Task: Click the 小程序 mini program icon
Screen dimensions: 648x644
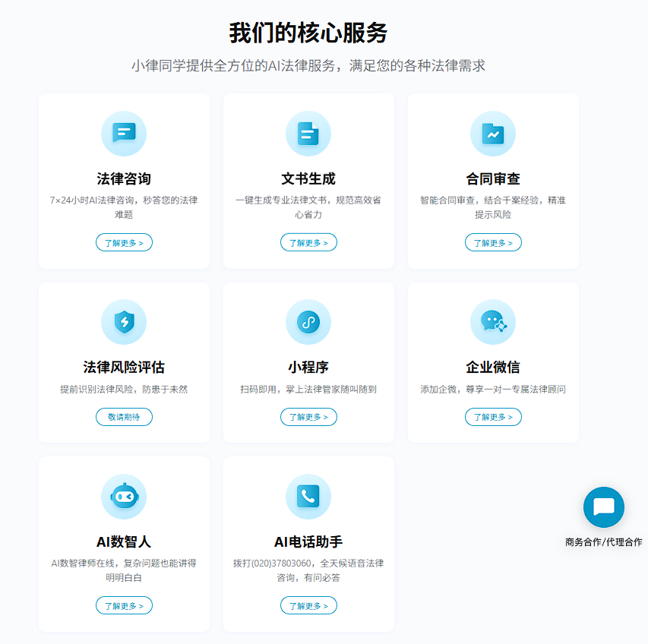Action: 308,322
